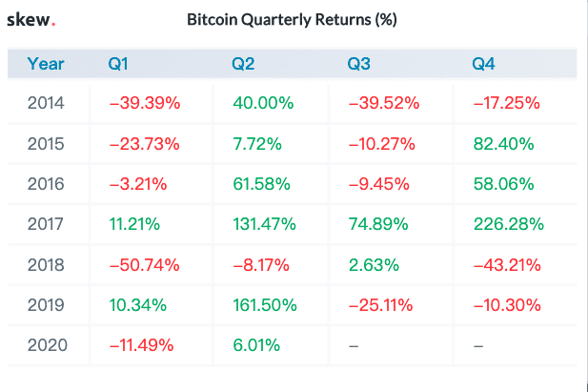
Task: Select the 2020 row label
Action: point(48,345)
